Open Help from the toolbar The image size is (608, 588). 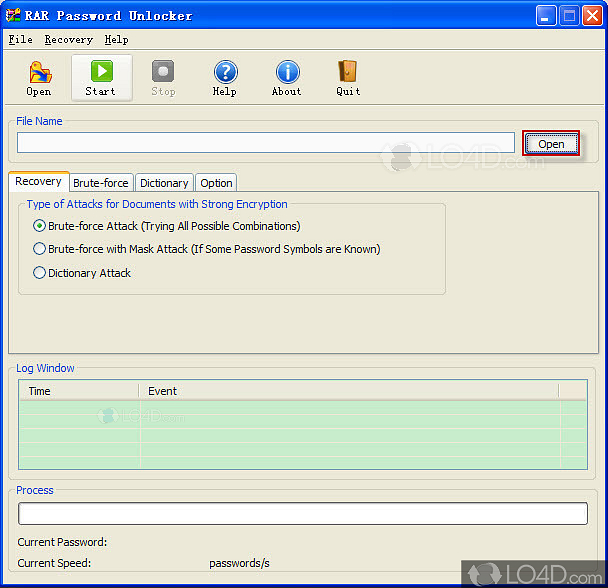click(225, 79)
